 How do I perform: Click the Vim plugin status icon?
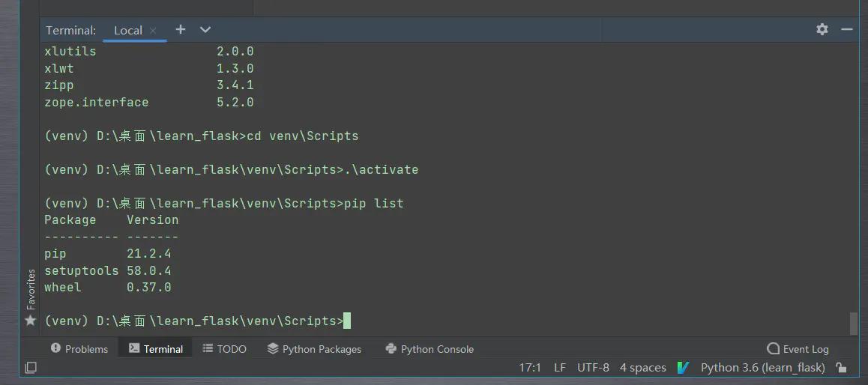683,367
